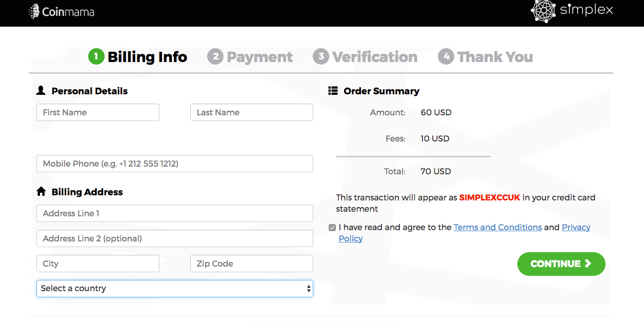Select the Mobile Phone input field
This screenshot has height=325, width=644.
(174, 164)
